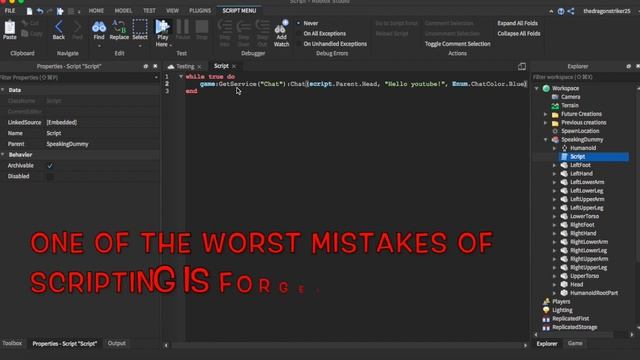
Task: Close the Properties panel
Action: (x=155, y=66)
